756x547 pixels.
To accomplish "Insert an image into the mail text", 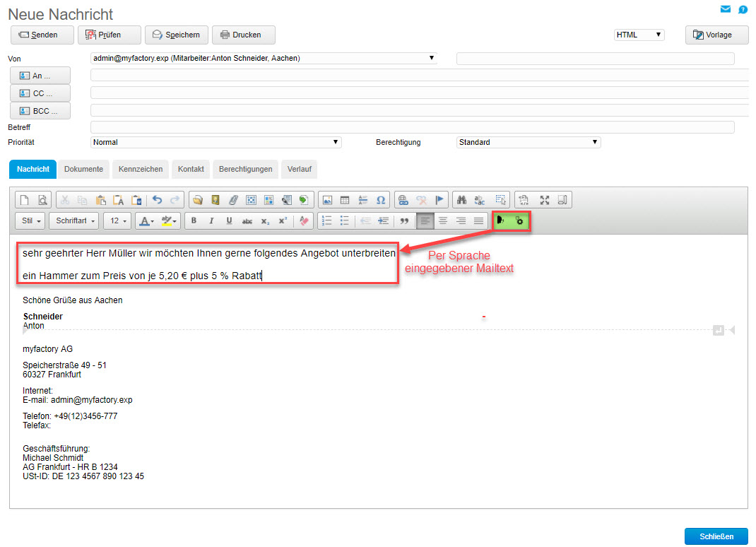I will (x=327, y=199).
